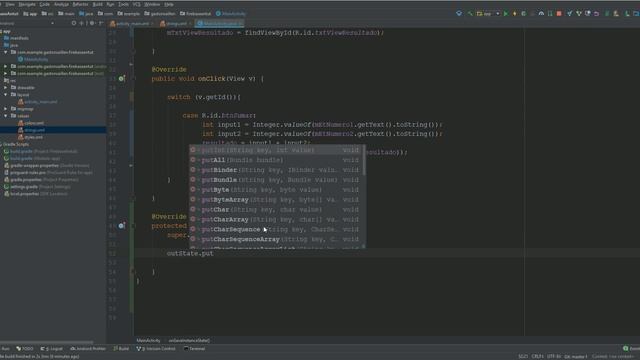Click the collapse-all icon in Project panel
Viewport: 640px width, 360px height.
(x=82, y=23)
